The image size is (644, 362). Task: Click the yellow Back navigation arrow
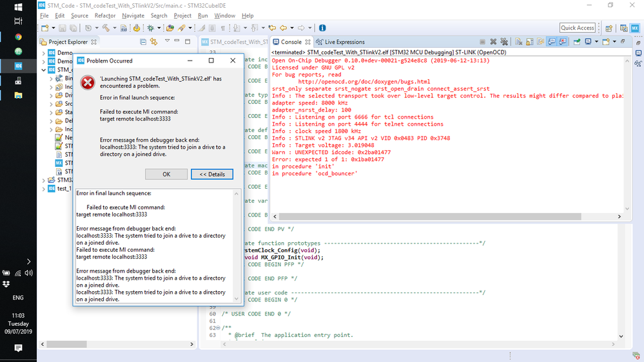284,28
